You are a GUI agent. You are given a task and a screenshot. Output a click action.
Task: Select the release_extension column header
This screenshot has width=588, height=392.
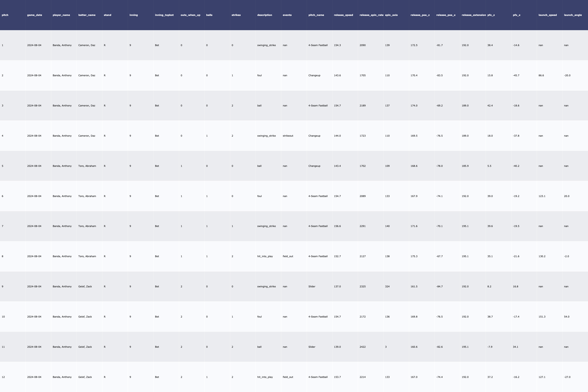click(474, 15)
